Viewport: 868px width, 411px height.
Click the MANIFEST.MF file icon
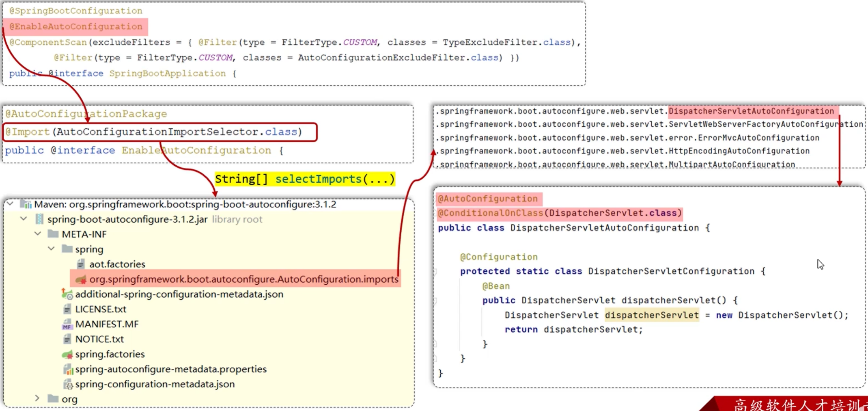pos(67,324)
